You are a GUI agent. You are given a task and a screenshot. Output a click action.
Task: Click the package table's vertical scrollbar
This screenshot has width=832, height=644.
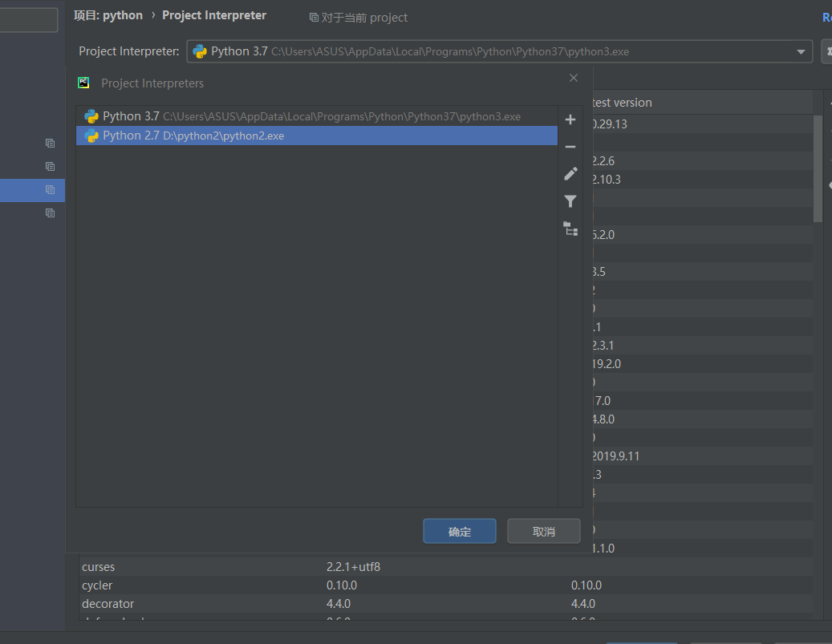click(818, 168)
